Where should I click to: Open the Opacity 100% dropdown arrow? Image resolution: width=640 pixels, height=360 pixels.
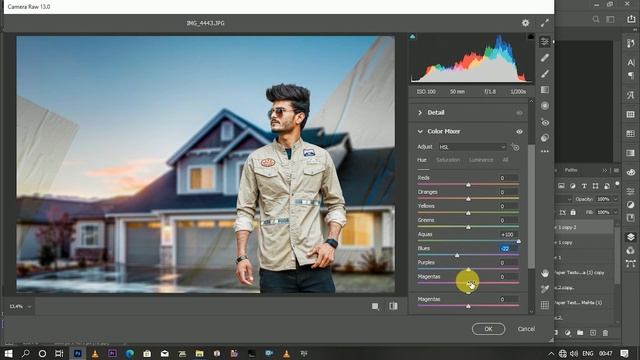[616, 199]
